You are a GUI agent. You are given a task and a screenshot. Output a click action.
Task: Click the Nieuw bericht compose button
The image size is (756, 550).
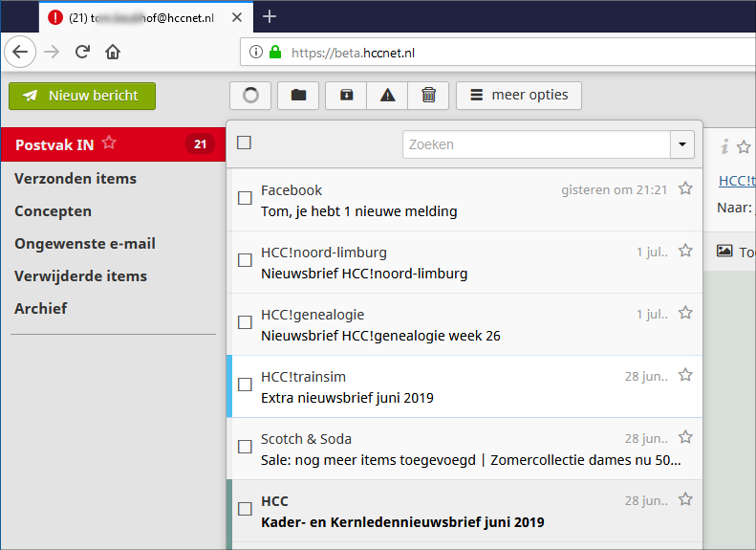click(82, 96)
